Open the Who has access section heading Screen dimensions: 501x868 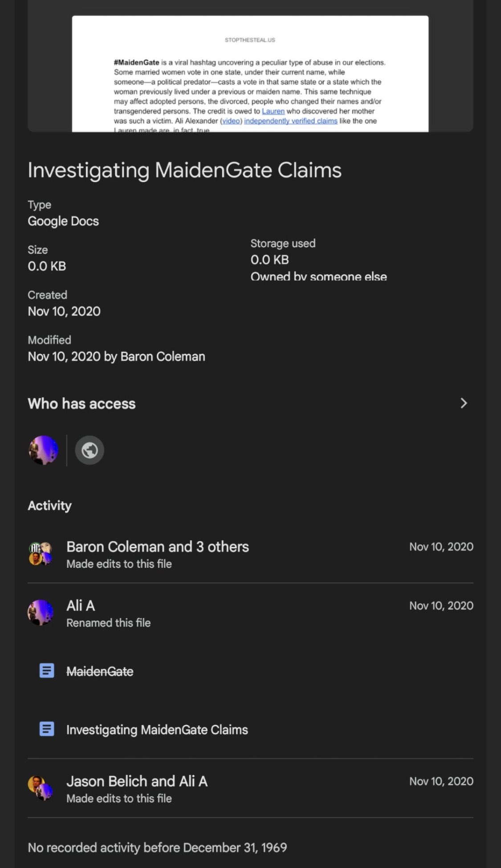click(81, 403)
